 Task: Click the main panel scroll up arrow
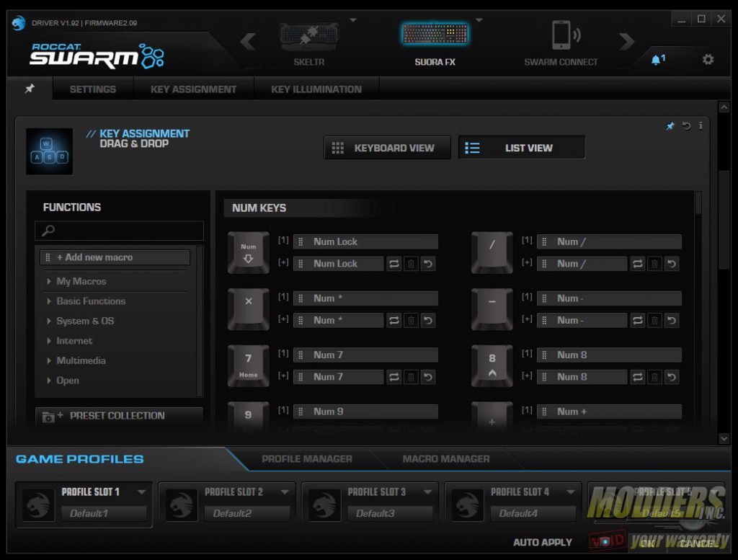724,107
